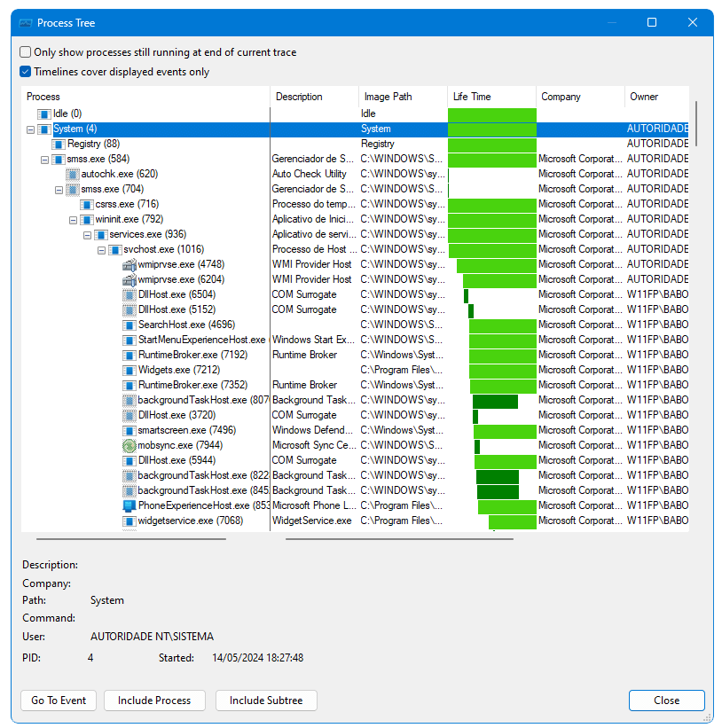Click the DllHost.exe (6504) icon
Viewport: 722px width, 728px height.
click(x=129, y=294)
